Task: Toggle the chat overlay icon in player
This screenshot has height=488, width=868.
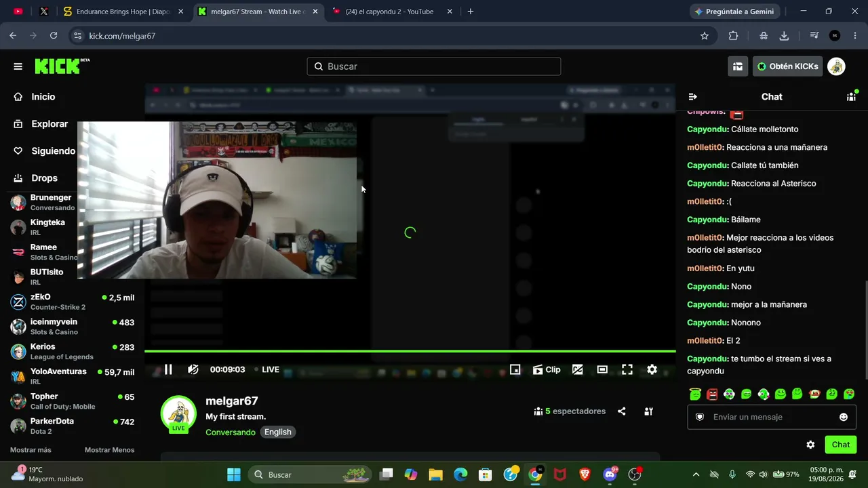Action: (578, 369)
